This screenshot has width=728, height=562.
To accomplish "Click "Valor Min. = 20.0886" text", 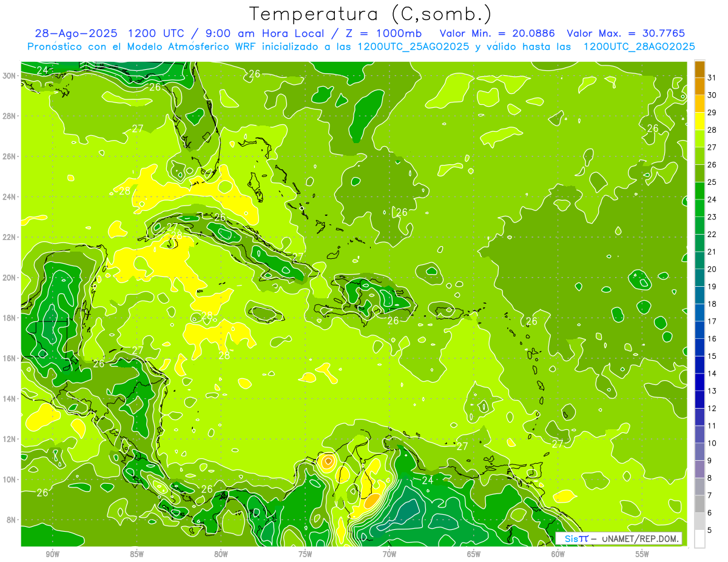I will click(497, 33).
